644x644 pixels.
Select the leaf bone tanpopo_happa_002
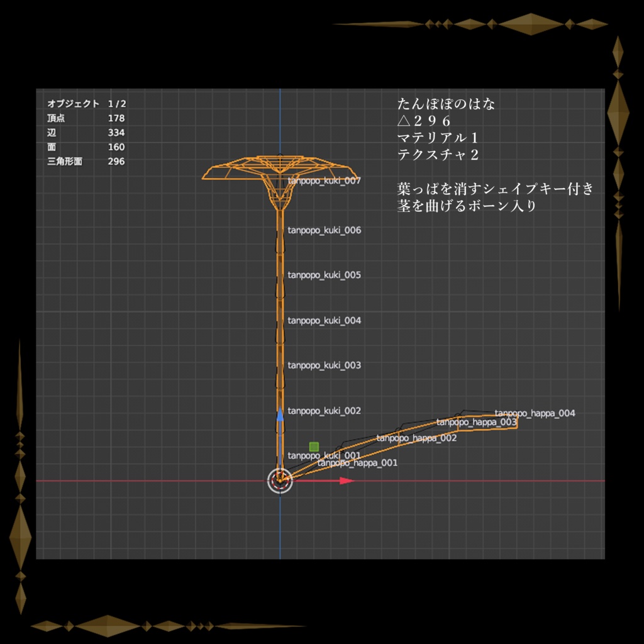(x=416, y=438)
